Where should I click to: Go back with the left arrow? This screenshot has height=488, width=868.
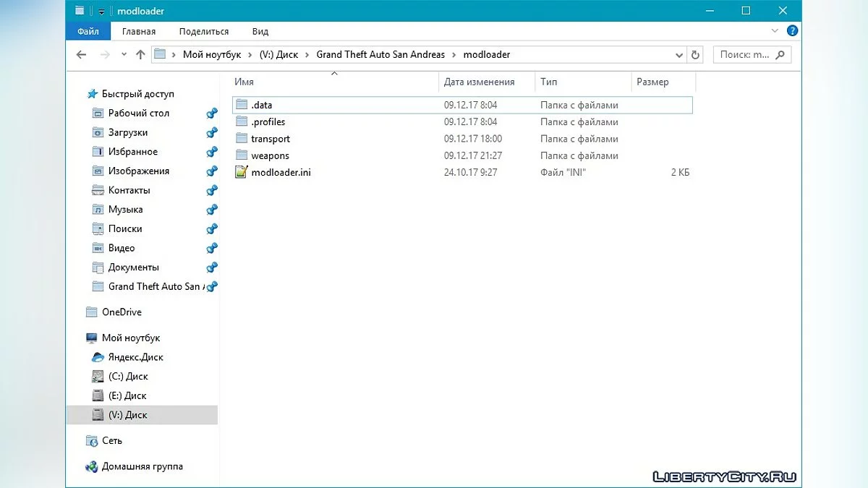(81, 55)
